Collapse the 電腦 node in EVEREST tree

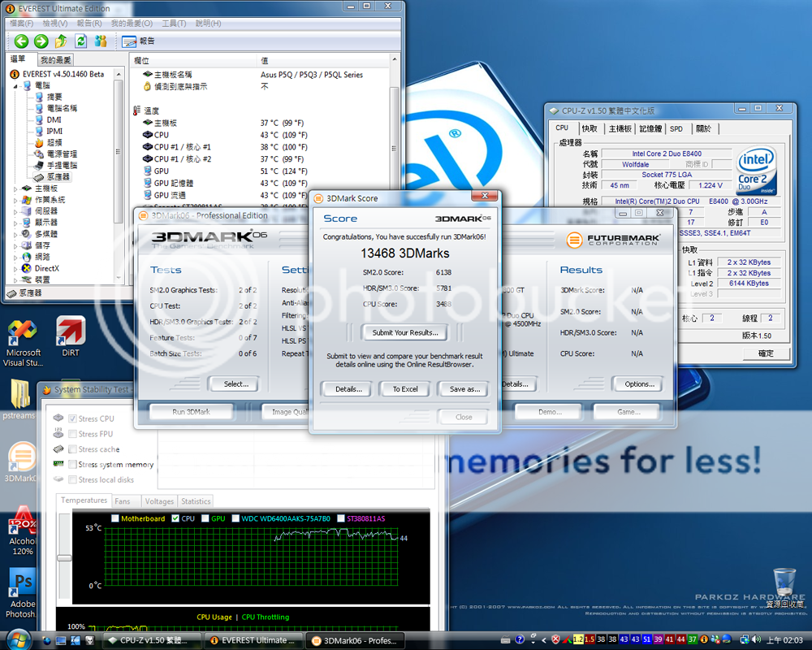[15, 86]
